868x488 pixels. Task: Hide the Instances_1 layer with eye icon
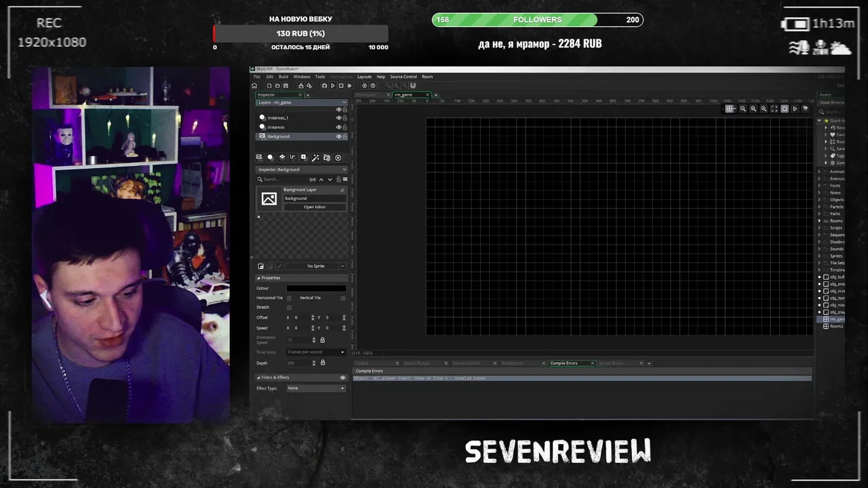click(339, 118)
